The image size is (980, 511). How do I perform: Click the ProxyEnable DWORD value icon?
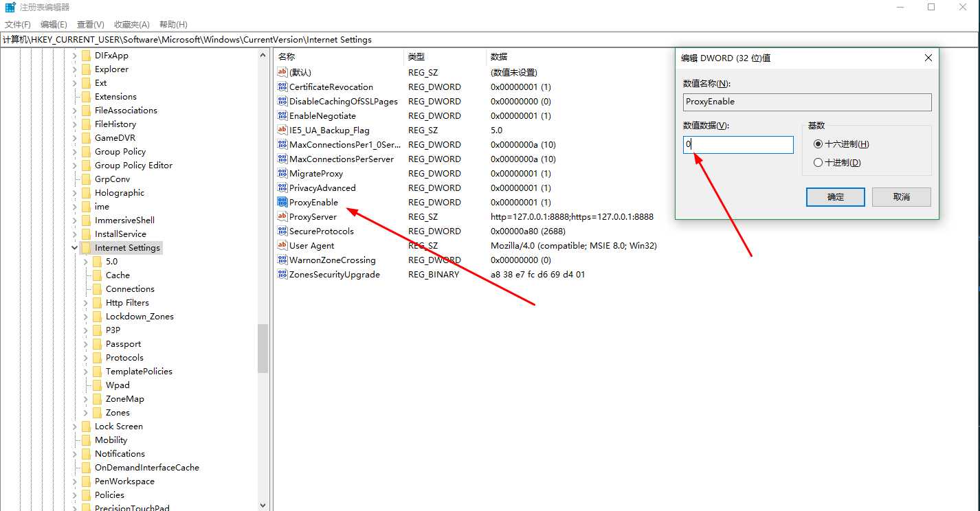tap(282, 202)
